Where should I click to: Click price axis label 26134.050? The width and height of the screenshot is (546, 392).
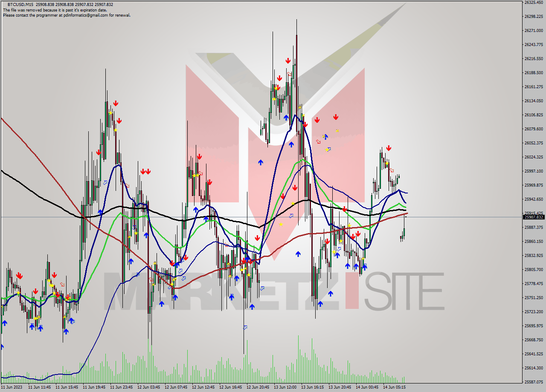(534, 101)
